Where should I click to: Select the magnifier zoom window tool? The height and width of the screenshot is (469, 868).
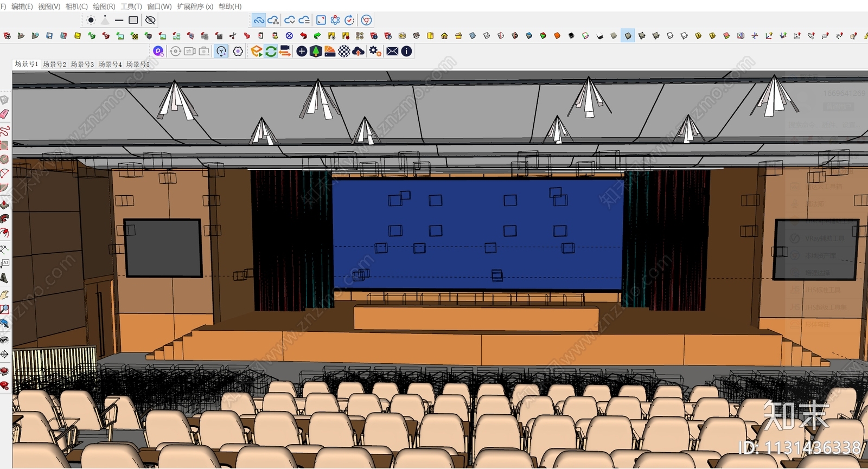tap(4, 309)
